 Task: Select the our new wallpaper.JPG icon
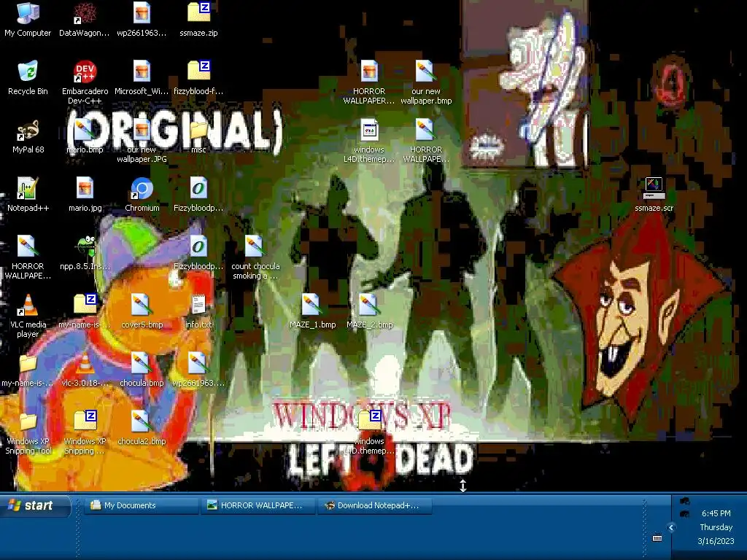[142, 130]
